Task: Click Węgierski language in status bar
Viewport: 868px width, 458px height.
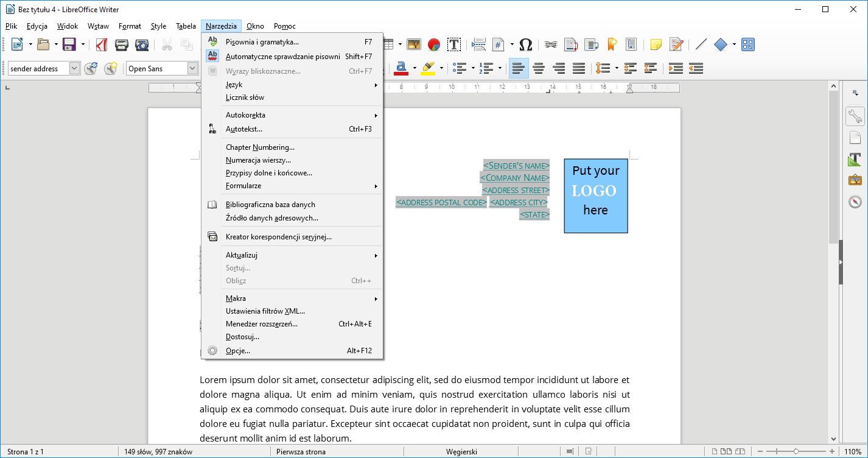Action: pos(461,452)
